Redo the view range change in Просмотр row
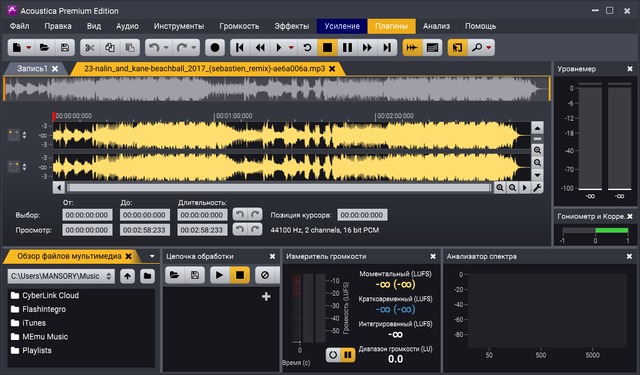 (x=255, y=229)
